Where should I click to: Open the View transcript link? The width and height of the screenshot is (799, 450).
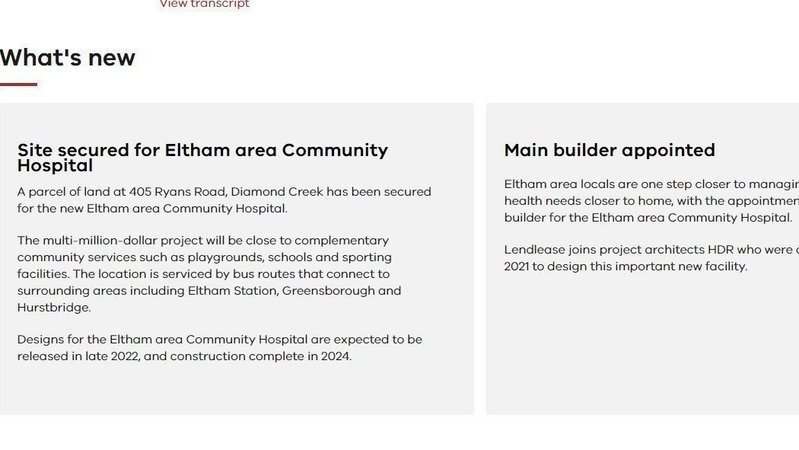click(204, 4)
